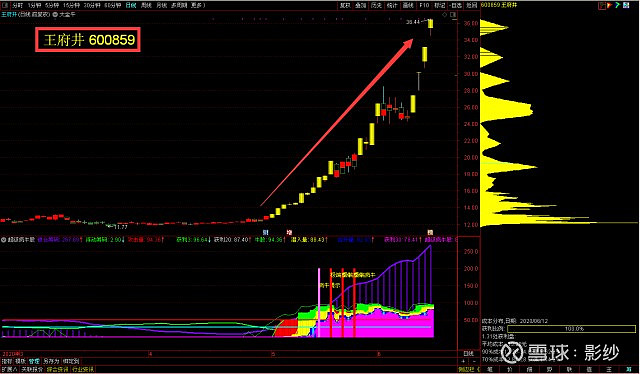Click the window layout icon atop chart

point(453,15)
